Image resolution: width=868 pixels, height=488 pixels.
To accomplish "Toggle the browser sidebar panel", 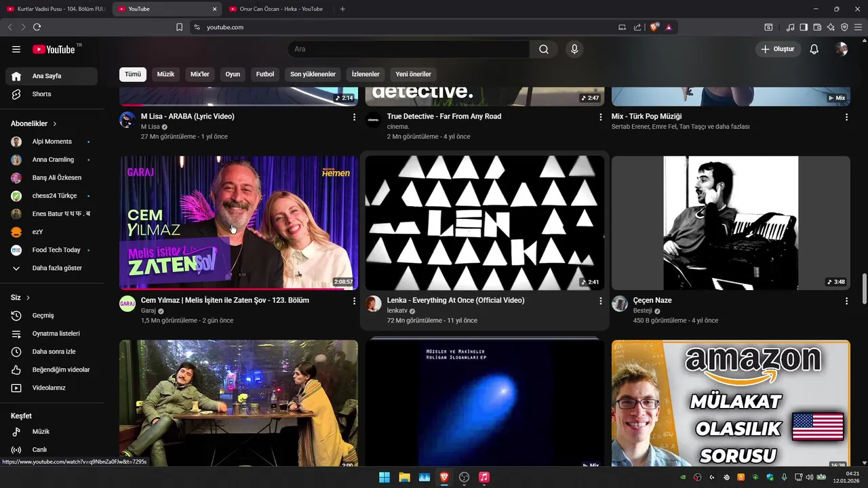I will click(804, 27).
